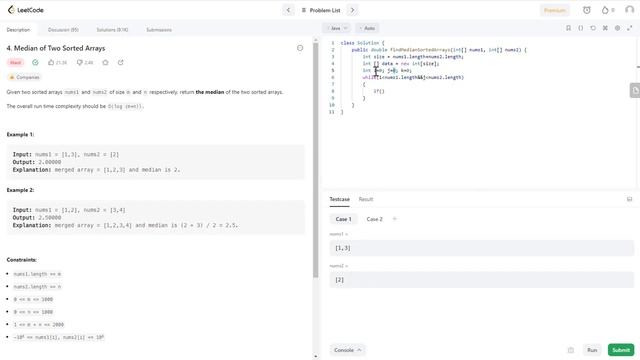Open the timer alarm clock icon
640x360 pixels.
click(587, 10)
